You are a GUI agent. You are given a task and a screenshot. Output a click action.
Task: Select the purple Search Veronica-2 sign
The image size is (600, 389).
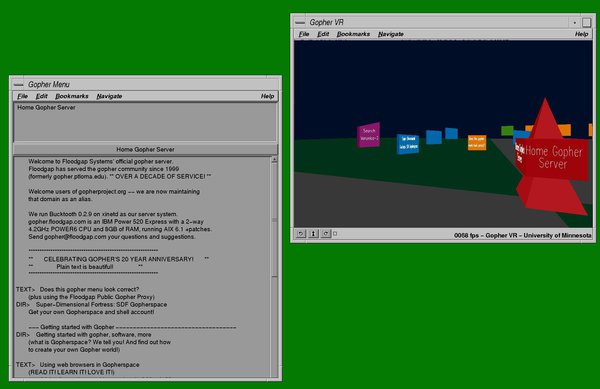click(368, 135)
